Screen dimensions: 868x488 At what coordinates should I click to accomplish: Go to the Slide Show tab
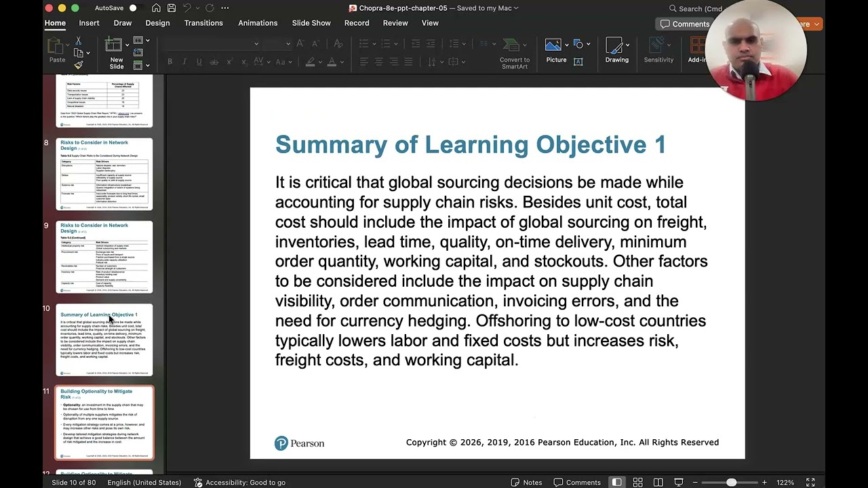tap(311, 23)
